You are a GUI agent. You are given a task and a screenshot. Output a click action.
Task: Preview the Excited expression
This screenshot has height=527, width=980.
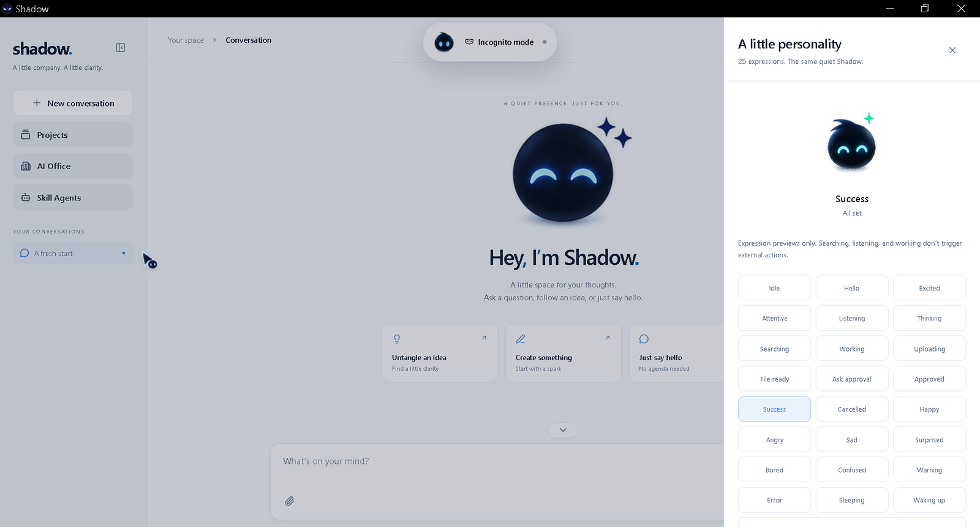click(929, 288)
